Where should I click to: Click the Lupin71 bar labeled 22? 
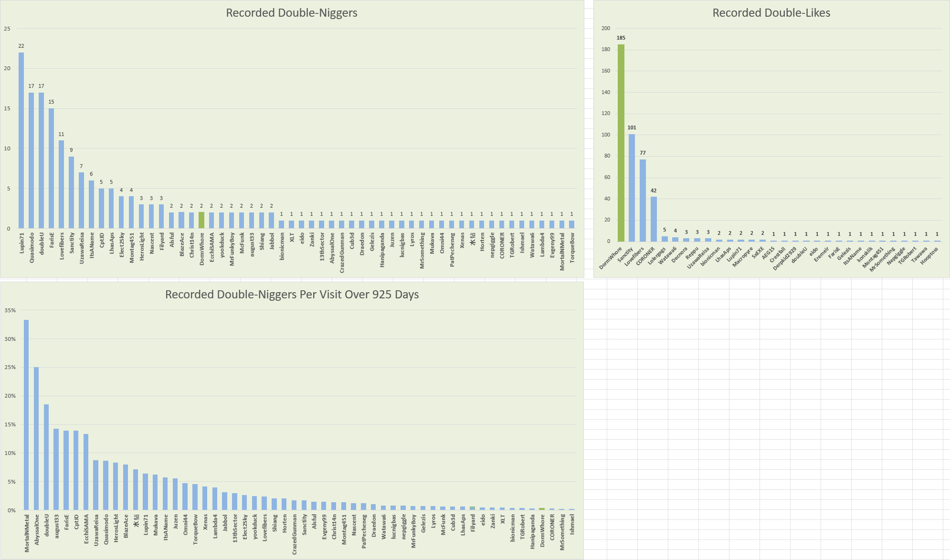(21, 140)
